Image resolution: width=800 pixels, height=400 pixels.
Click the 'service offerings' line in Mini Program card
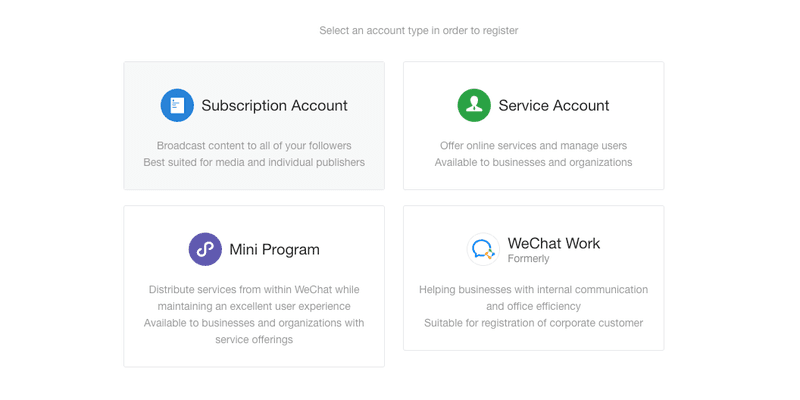pyautogui.click(x=254, y=339)
